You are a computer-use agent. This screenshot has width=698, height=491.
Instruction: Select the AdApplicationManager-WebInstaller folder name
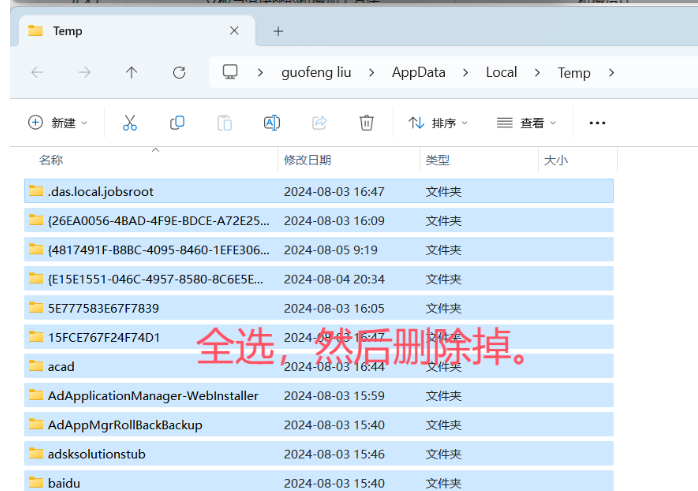click(153, 396)
